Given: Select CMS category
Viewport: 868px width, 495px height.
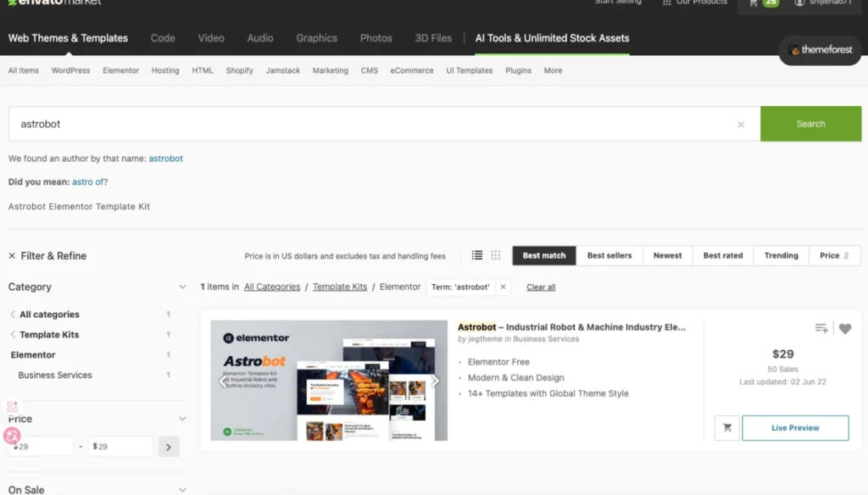Looking at the screenshot, I should pos(370,70).
